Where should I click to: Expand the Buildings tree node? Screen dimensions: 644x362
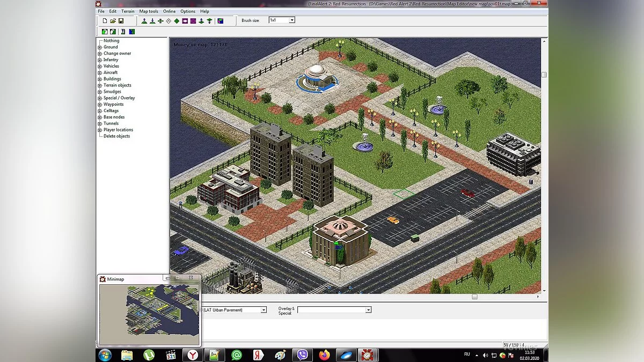coord(100,79)
